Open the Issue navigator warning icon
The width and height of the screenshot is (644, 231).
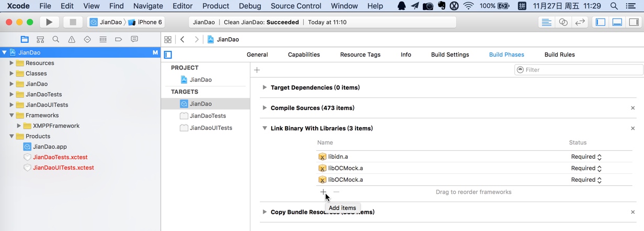tap(72, 39)
